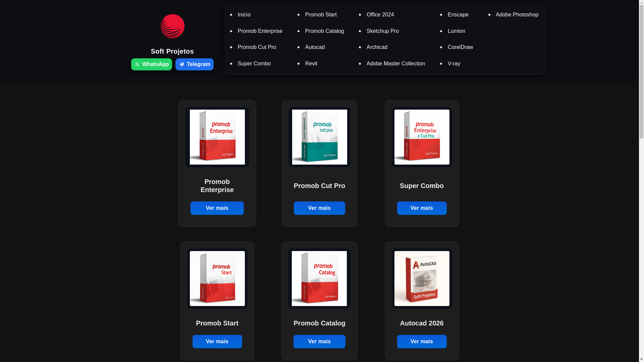
Task: Click Promob Catalog product box image
Action: pyautogui.click(x=319, y=279)
